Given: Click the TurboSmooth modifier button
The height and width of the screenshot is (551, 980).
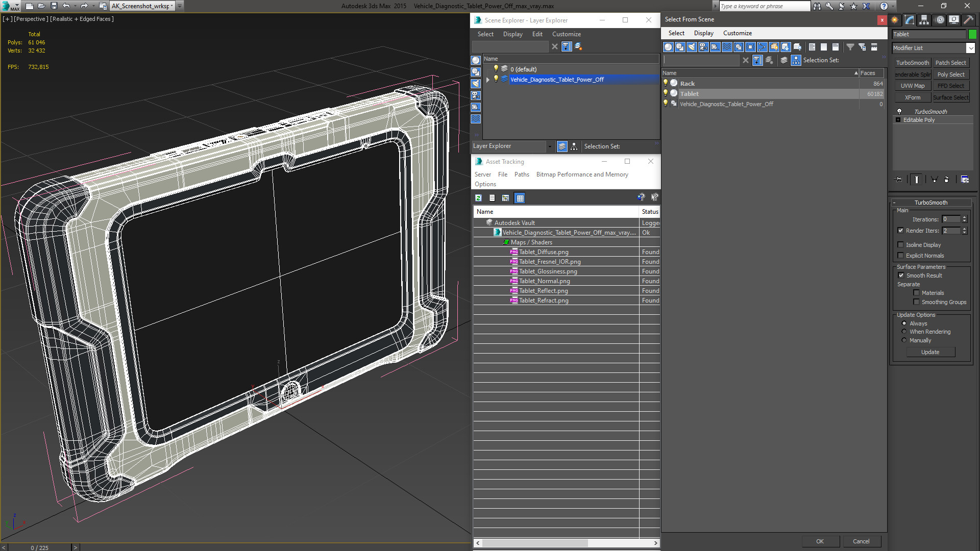Looking at the screenshot, I should (912, 63).
